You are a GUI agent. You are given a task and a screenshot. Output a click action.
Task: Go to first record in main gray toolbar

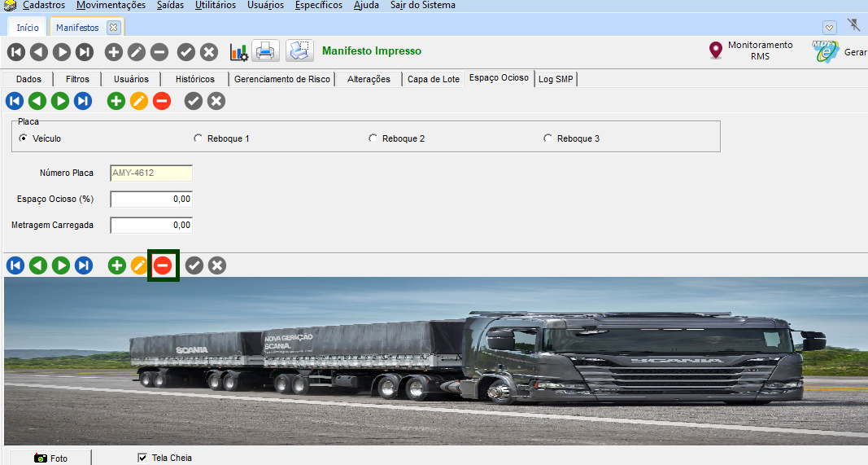[x=16, y=52]
